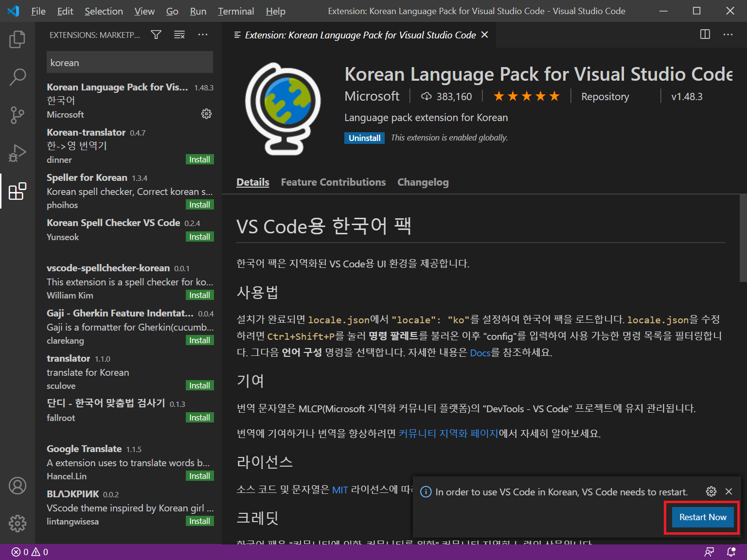Install vscode-spellchecker-korean extension
Screen dimensions: 747x560
click(199, 295)
